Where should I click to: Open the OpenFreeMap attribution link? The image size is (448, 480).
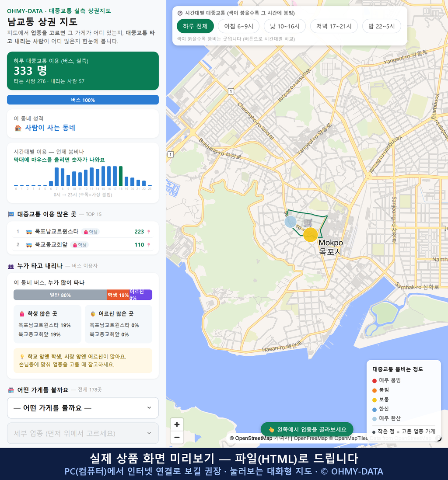click(311, 438)
